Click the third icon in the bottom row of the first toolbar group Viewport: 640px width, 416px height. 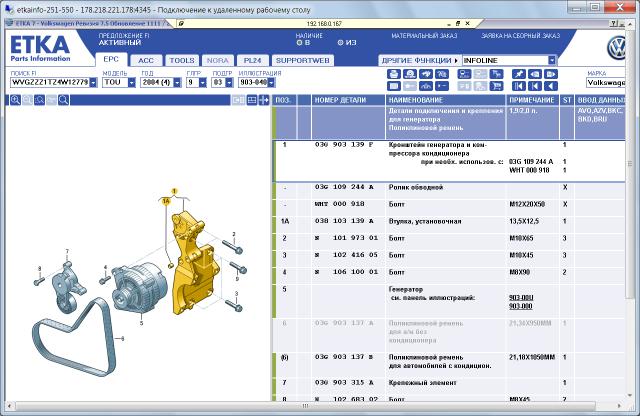[426, 86]
